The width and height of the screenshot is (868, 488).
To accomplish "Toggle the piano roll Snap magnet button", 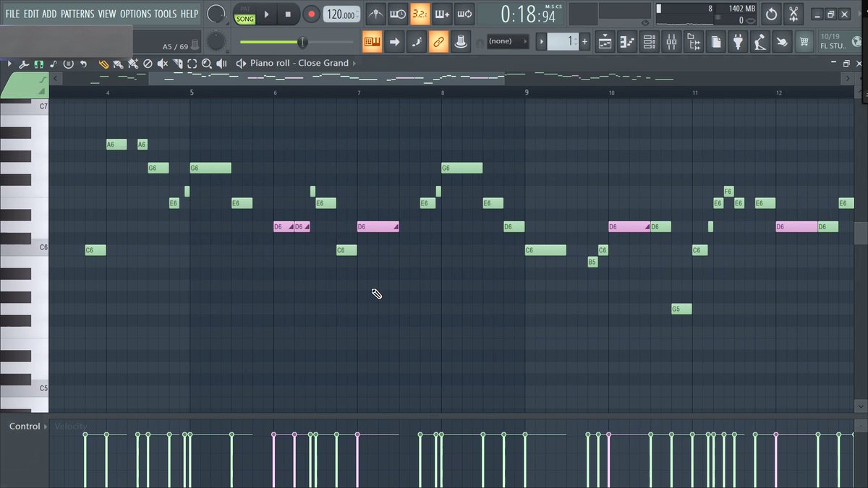I will (x=38, y=64).
